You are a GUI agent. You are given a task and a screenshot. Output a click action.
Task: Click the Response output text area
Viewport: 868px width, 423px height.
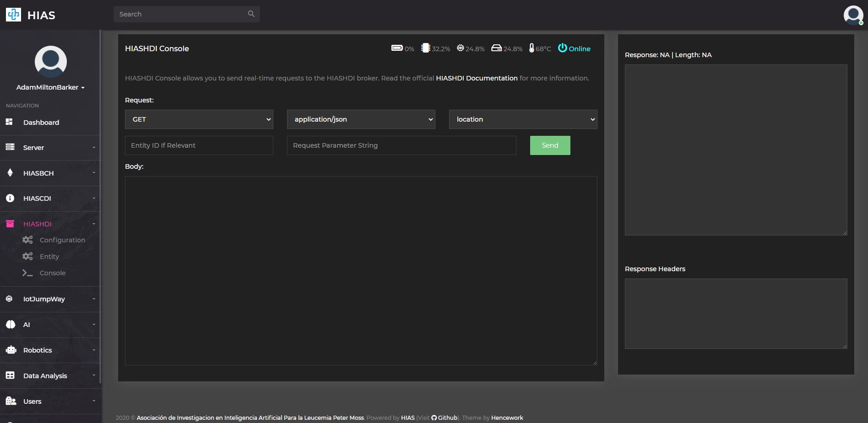pyautogui.click(x=736, y=150)
